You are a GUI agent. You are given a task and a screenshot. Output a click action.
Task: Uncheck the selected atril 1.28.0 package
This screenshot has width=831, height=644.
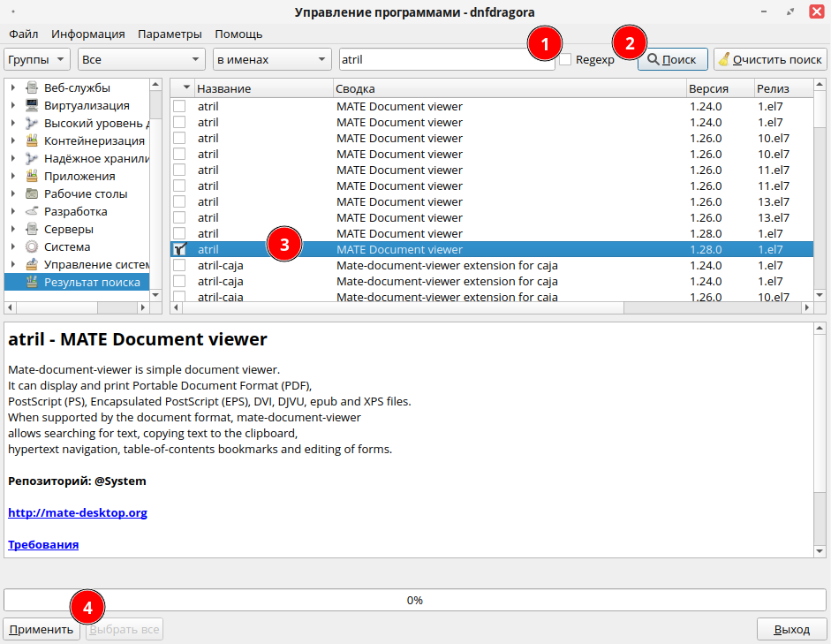pyautogui.click(x=179, y=250)
